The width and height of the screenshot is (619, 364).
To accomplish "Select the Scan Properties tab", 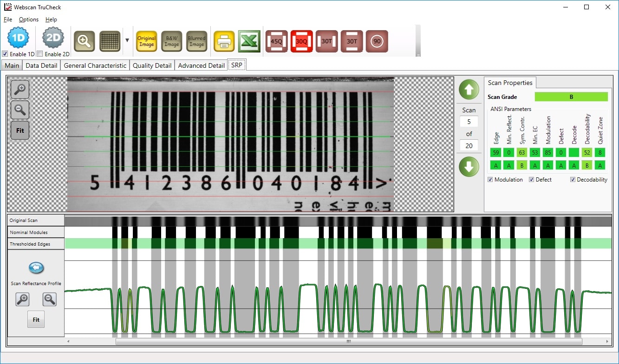I will click(x=510, y=83).
